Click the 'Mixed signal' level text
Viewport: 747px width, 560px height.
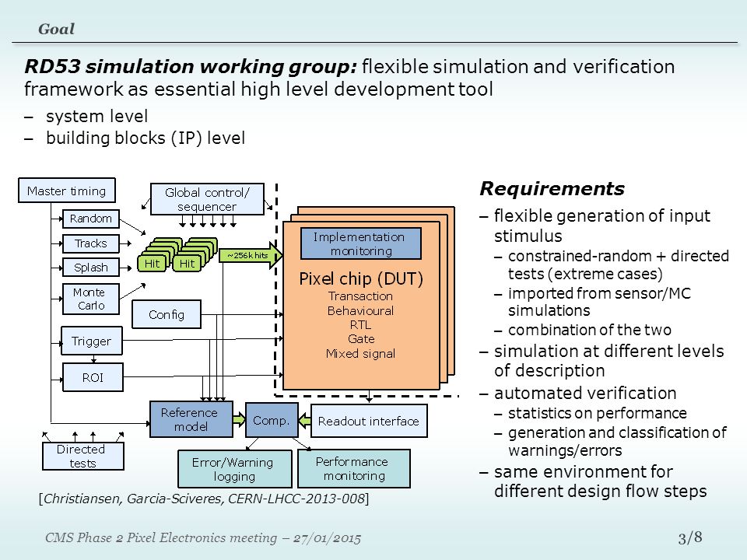pos(360,354)
